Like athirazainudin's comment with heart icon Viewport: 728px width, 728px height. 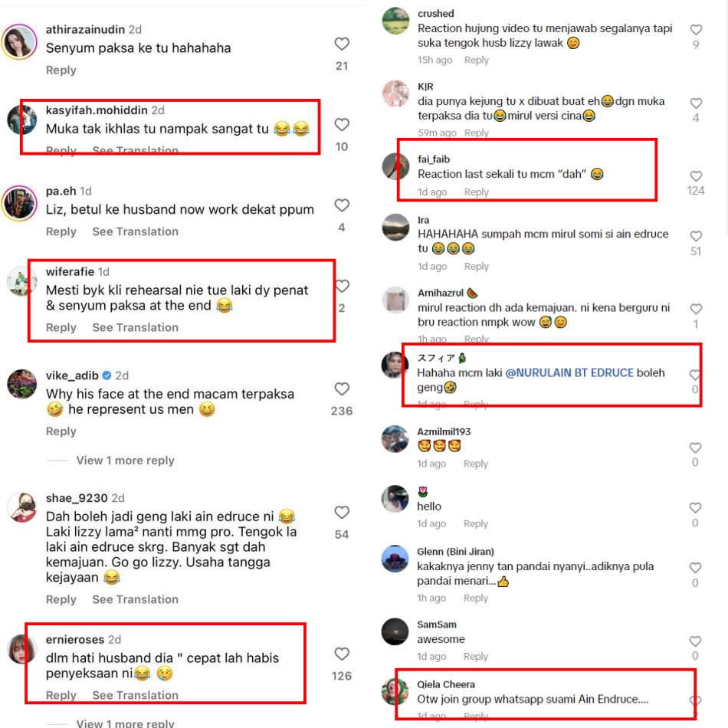(342, 44)
